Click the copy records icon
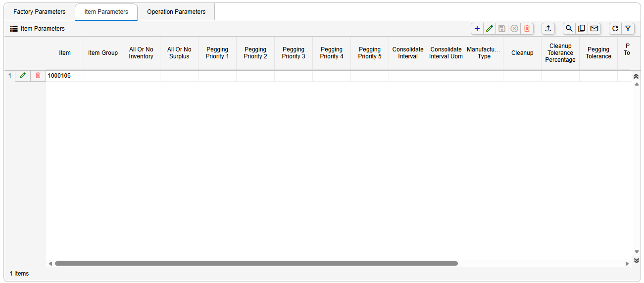644x283 pixels. (x=582, y=29)
